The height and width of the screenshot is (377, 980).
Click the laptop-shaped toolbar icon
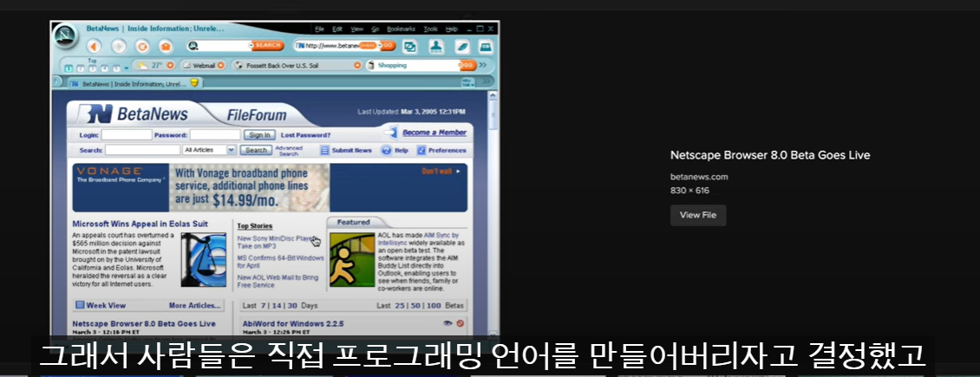click(486, 47)
